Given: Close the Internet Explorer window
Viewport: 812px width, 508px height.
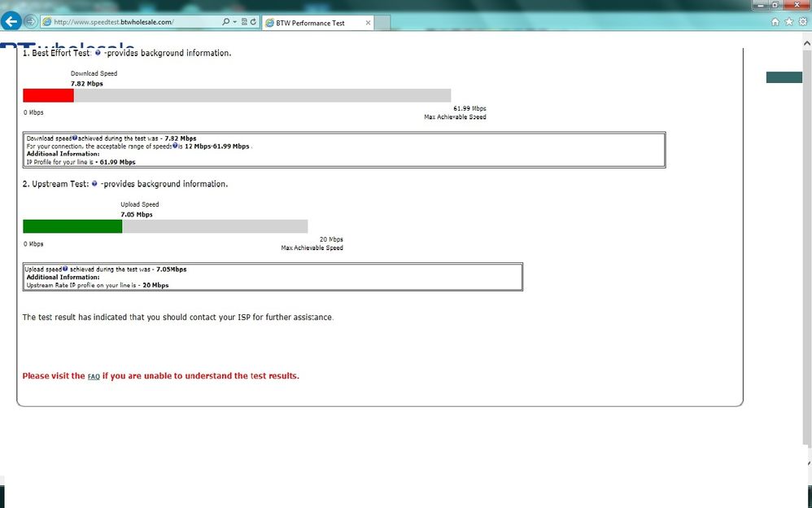Looking at the screenshot, I should point(798,5).
